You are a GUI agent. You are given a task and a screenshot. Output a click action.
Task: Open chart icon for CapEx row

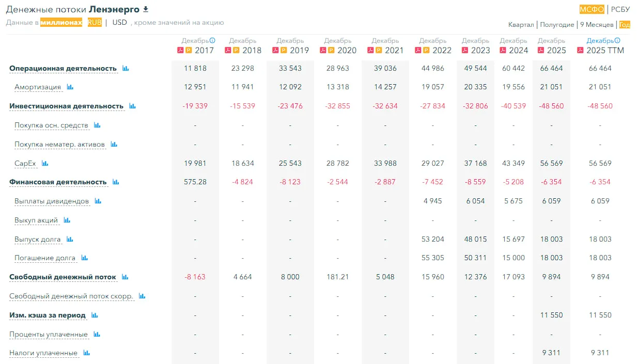tap(45, 163)
